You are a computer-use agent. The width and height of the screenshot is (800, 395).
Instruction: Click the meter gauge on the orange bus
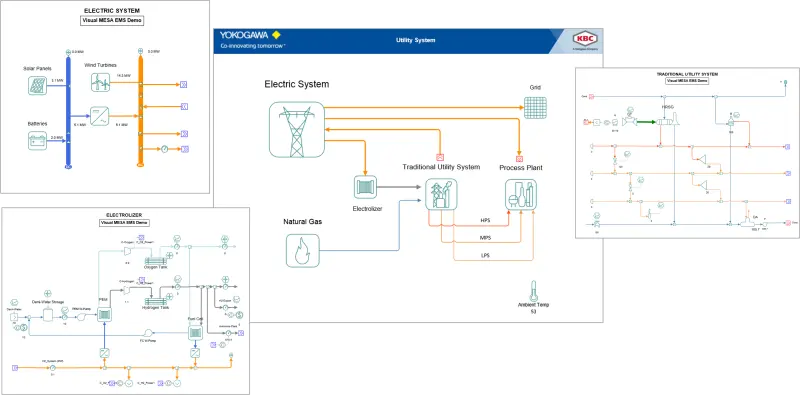(x=164, y=149)
